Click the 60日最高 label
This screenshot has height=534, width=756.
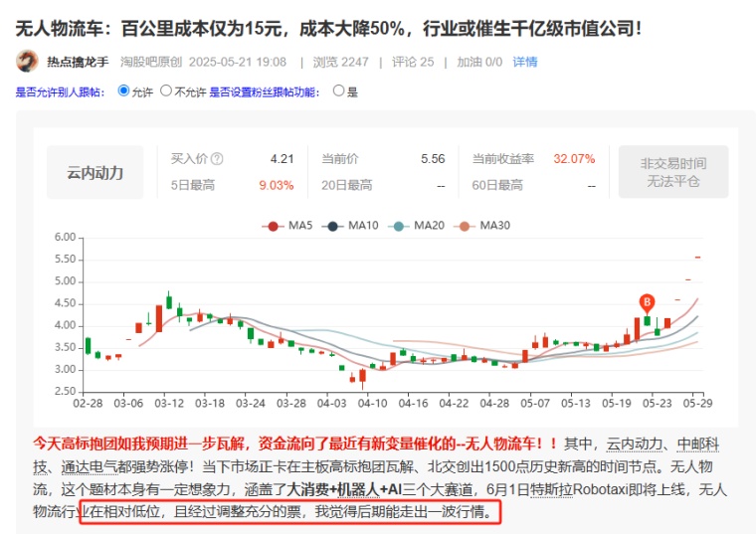[x=497, y=185]
